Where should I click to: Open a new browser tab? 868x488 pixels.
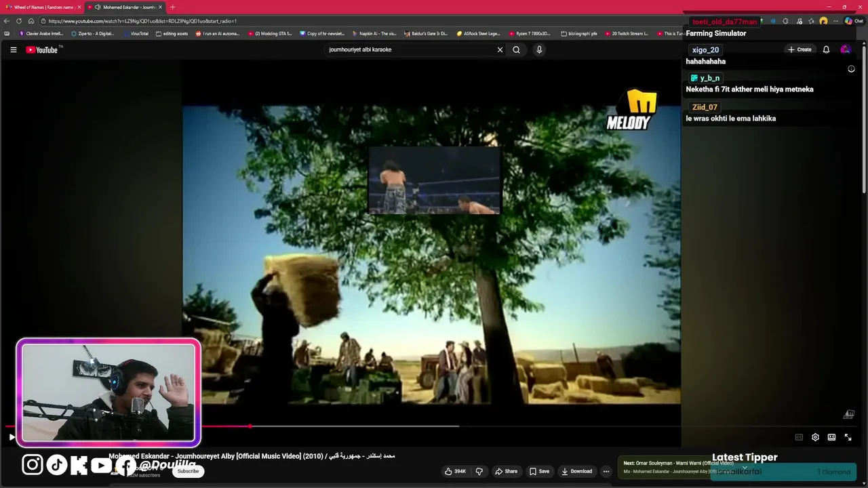pyautogui.click(x=172, y=7)
